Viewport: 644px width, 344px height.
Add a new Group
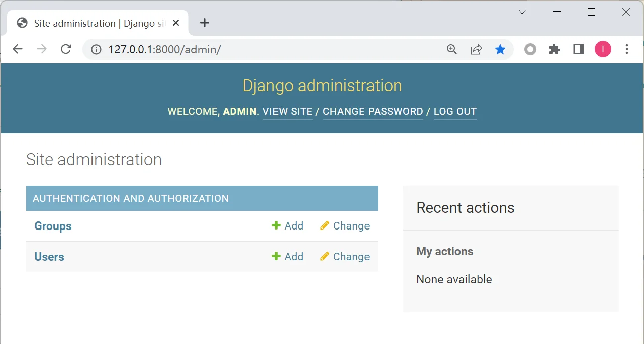288,226
